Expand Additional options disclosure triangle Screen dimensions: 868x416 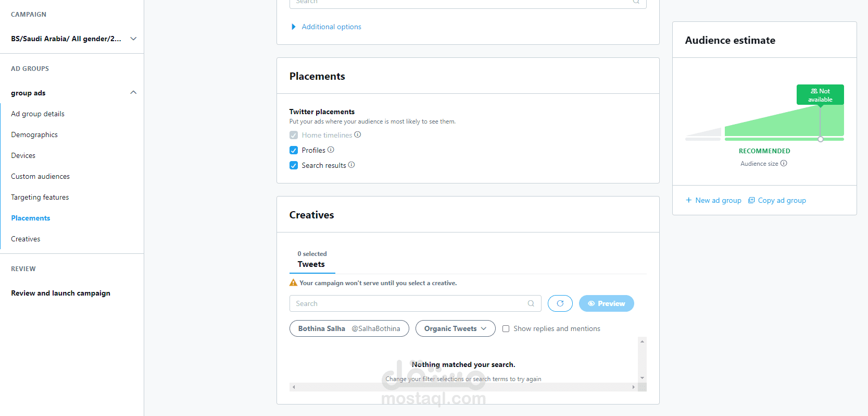294,27
